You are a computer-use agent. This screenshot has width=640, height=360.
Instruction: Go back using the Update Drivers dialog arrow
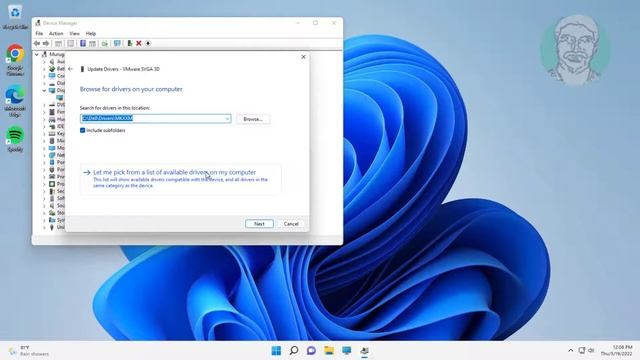[71, 69]
